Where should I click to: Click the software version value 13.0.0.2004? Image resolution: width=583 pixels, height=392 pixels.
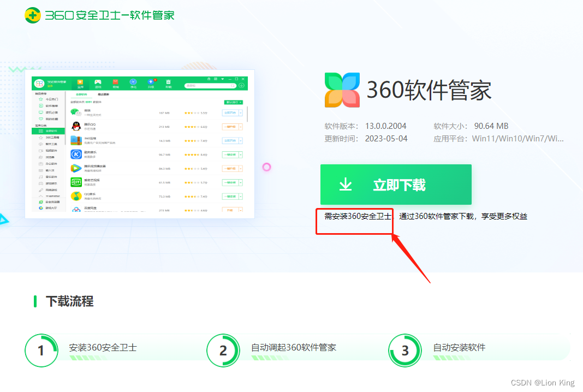385,126
